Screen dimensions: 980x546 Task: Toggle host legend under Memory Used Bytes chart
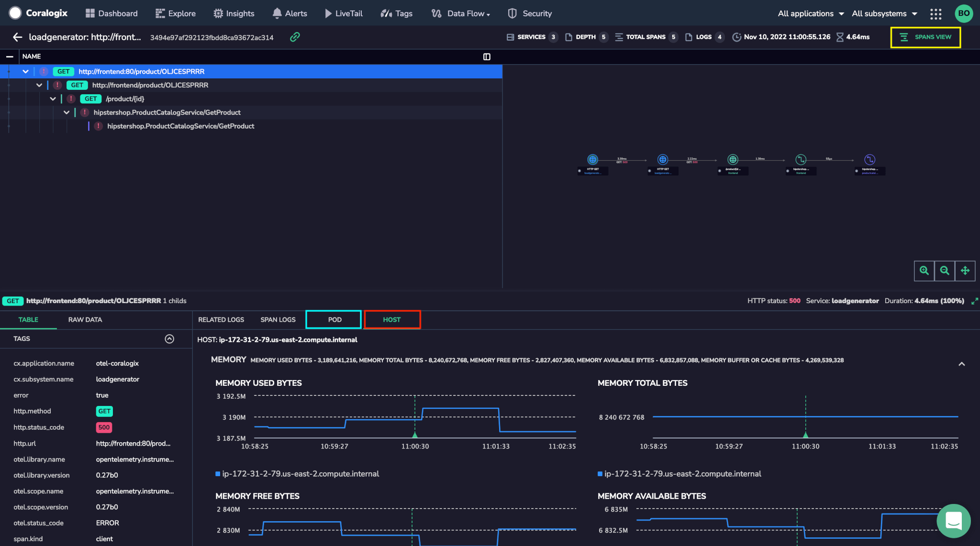[297, 474]
